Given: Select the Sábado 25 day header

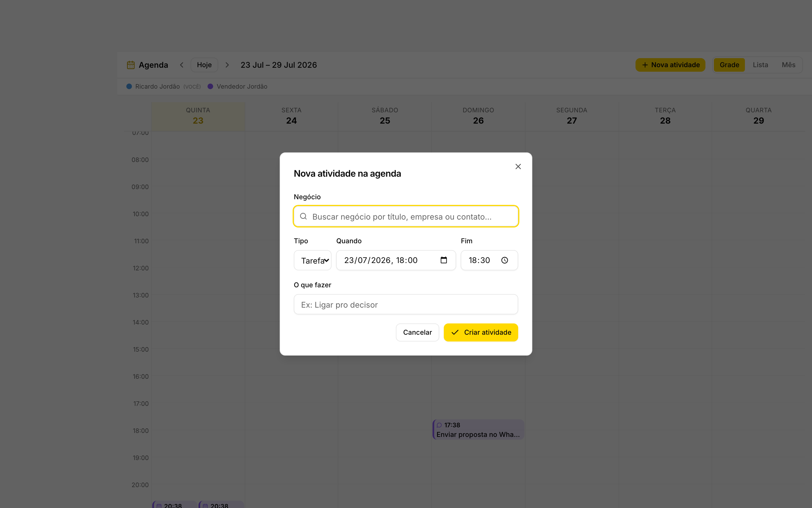Looking at the screenshot, I should (385, 116).
